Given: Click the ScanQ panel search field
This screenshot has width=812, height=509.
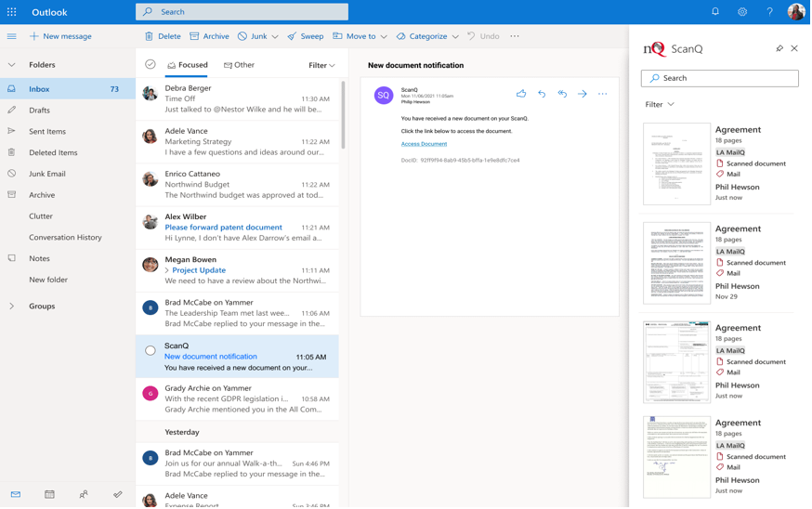Looking at the screenshot, I should tap(721, 79).
